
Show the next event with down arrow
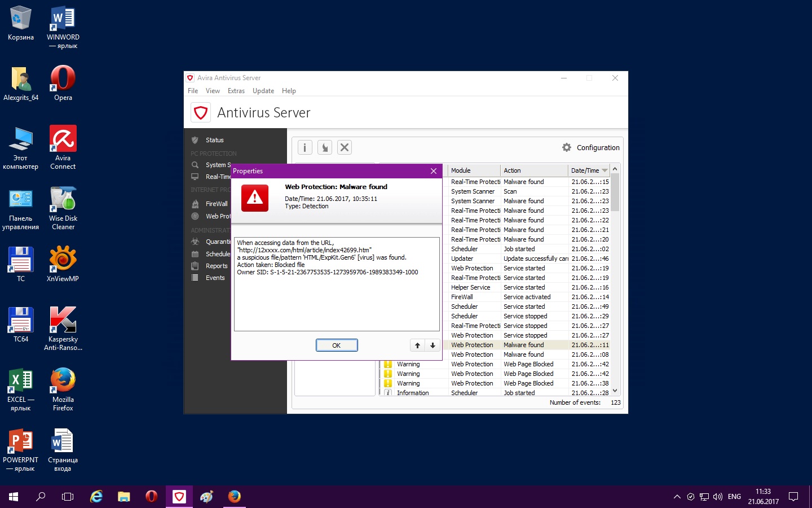(433, 345)
